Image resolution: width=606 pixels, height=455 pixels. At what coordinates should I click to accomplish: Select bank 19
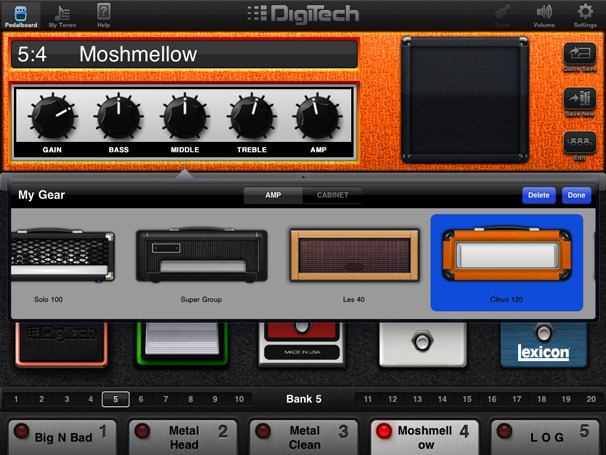pyautogui.click(x=566, y=399)
